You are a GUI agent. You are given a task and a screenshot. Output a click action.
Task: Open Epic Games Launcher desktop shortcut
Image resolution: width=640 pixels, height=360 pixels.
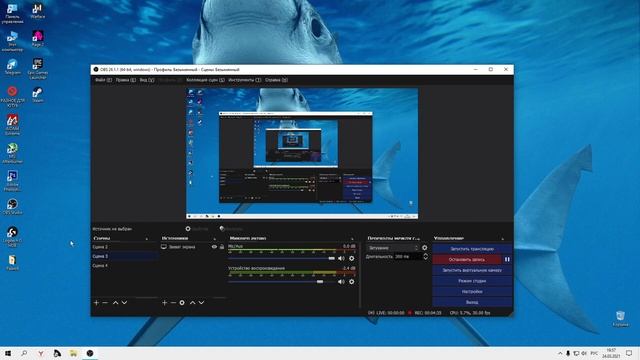point(38,68)
